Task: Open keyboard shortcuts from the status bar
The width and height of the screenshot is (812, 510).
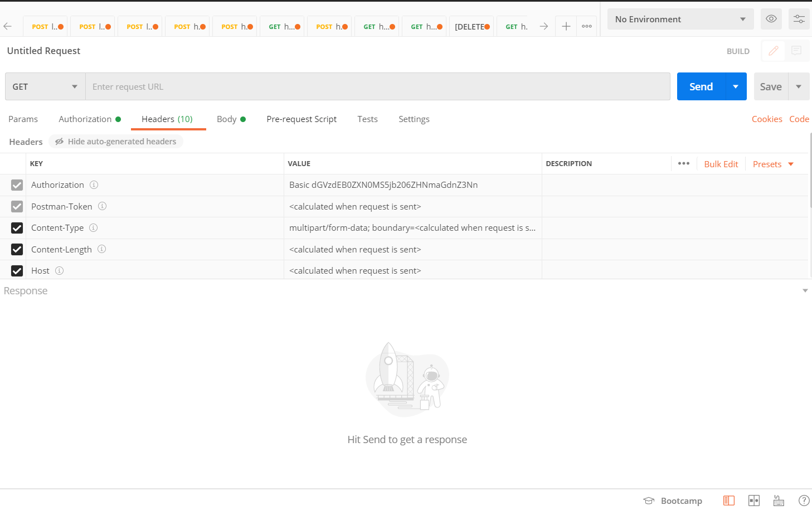Action: [x=779, y=500]
